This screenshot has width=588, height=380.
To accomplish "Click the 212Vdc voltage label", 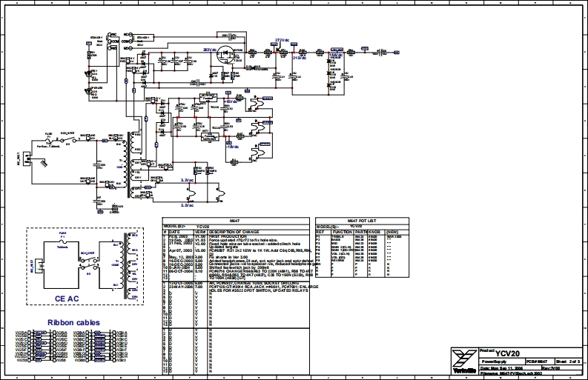I will (299, 56).
